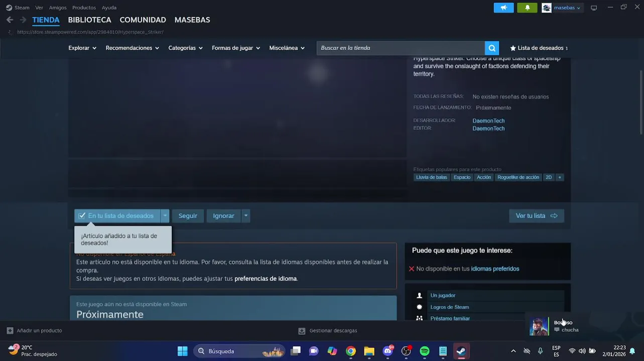
Task: Open the Notepad taskbar icon
Action: click(x=443, y=351)
